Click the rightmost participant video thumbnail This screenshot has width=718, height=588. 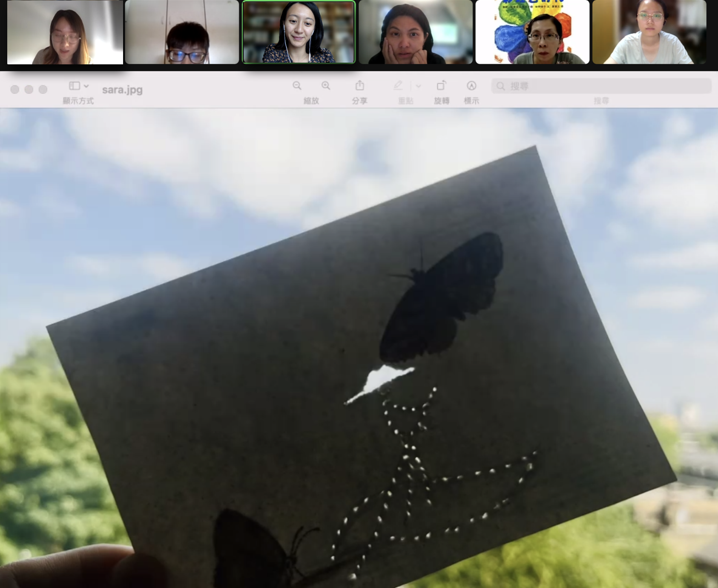650,32
